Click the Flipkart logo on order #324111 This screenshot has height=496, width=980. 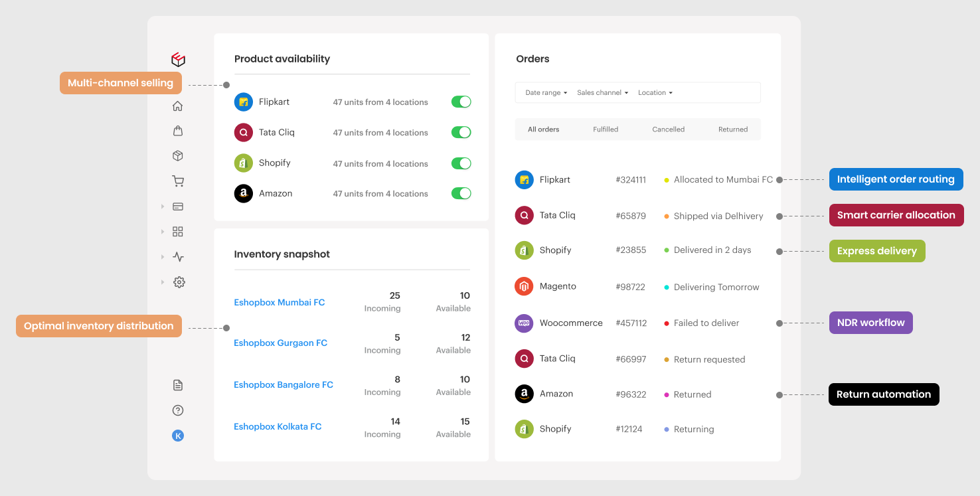click(x=525, y=179)
